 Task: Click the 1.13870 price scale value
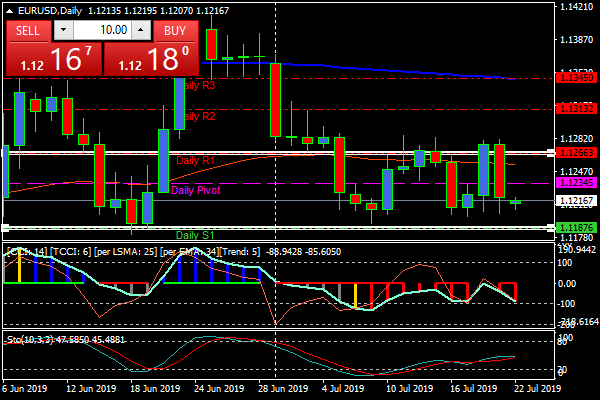pyautogui.click(x=576, y=39)
